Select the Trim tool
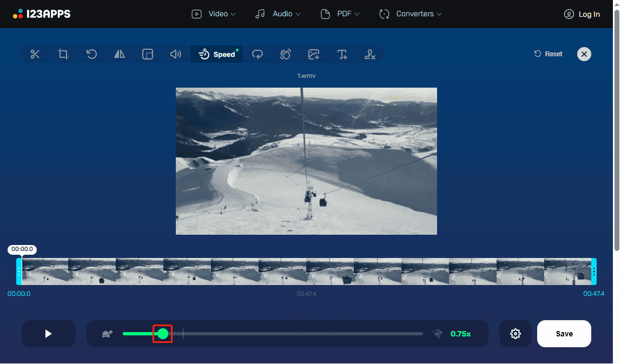621x364 pixels. (35, 54)
